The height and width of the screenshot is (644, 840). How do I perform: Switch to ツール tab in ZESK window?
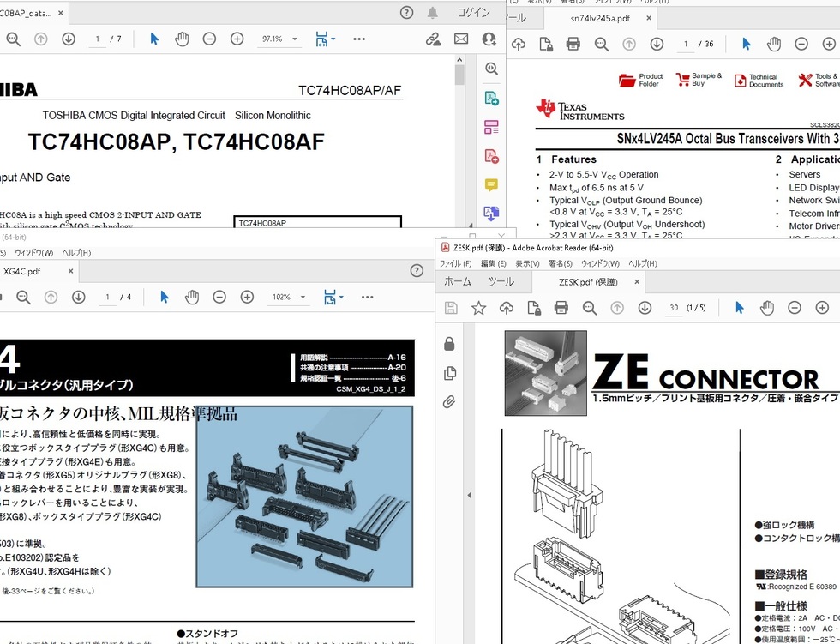pos(501,282)
